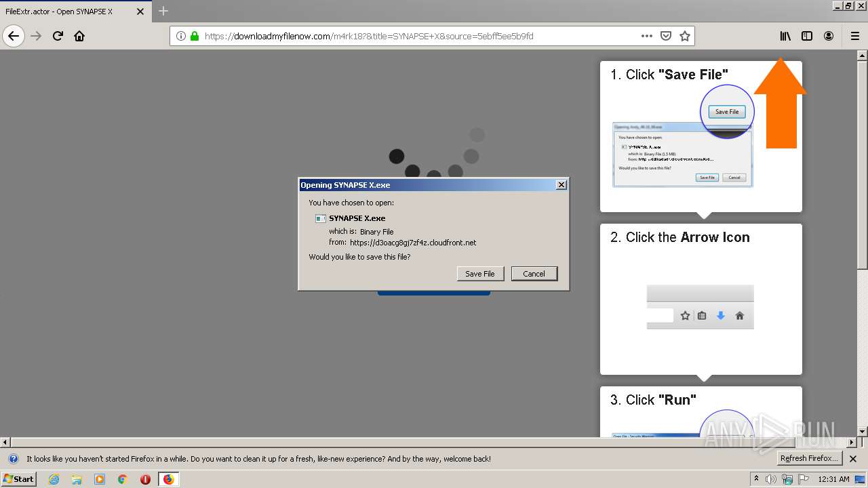Dismiss the Firefox refresh notification bar
The width and height of the screenshot is (868, 488).
pos(853,459)
